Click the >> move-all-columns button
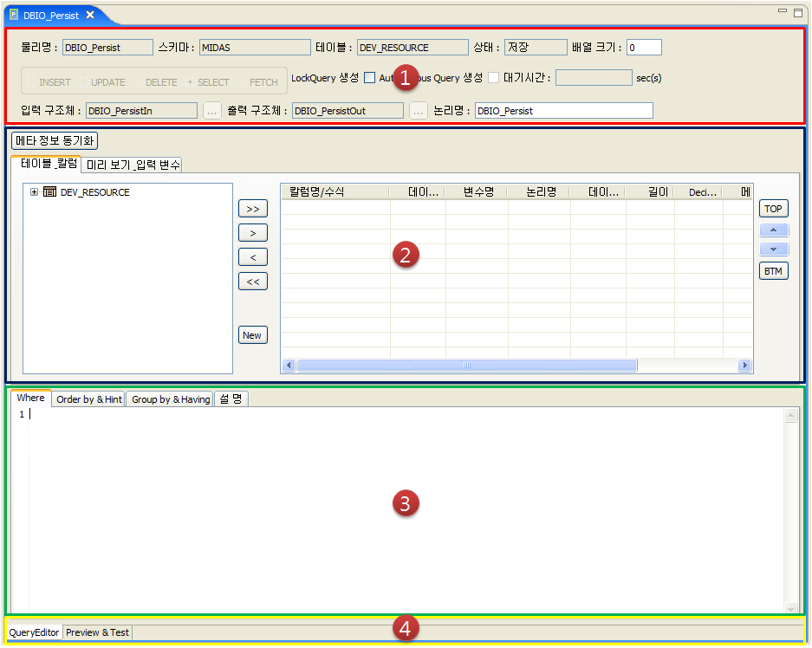Viewport: 812px width, 648px height. coord(252,208)
